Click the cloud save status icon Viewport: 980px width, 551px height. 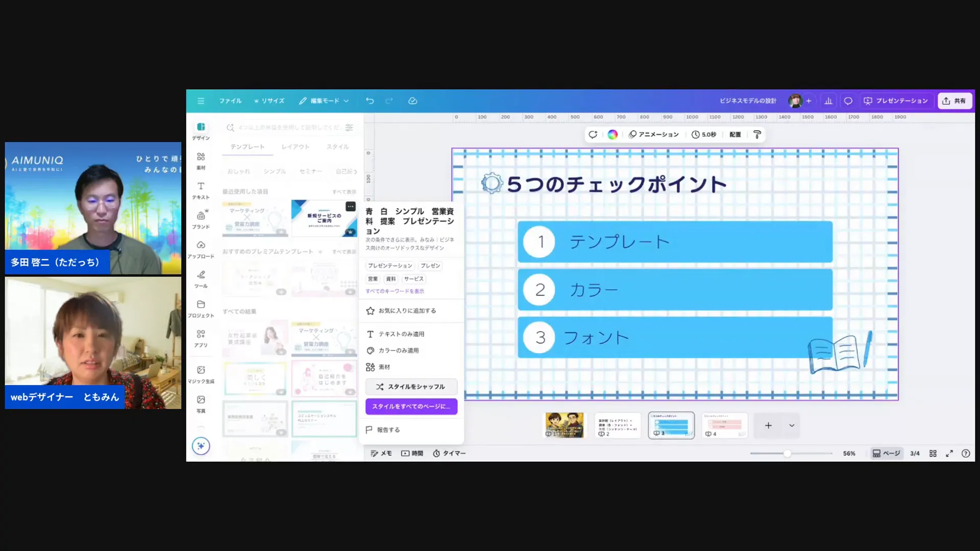pos(412,101)
